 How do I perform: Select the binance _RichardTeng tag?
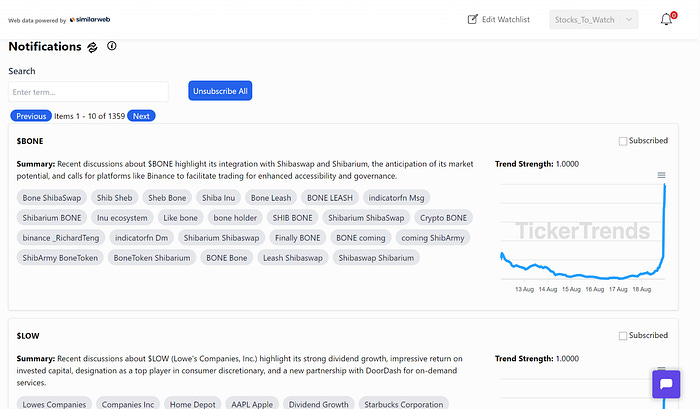coord(61,238)
